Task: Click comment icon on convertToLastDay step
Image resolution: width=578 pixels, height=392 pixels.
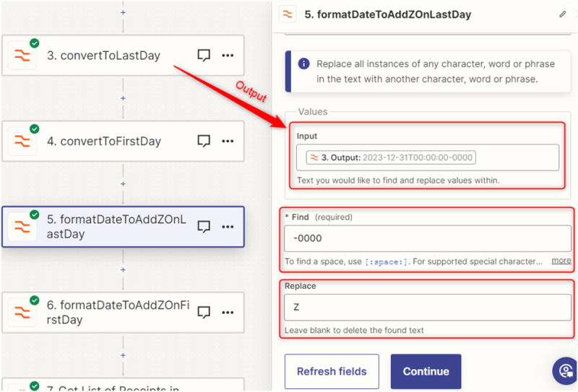Action: [204, 56]
